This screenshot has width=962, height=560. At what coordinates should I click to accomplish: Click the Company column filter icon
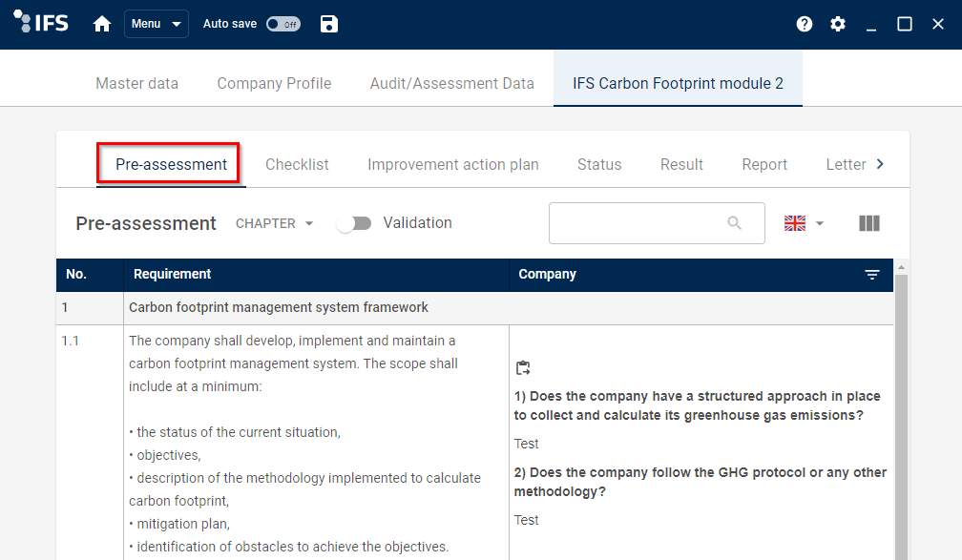coord(872,275)
